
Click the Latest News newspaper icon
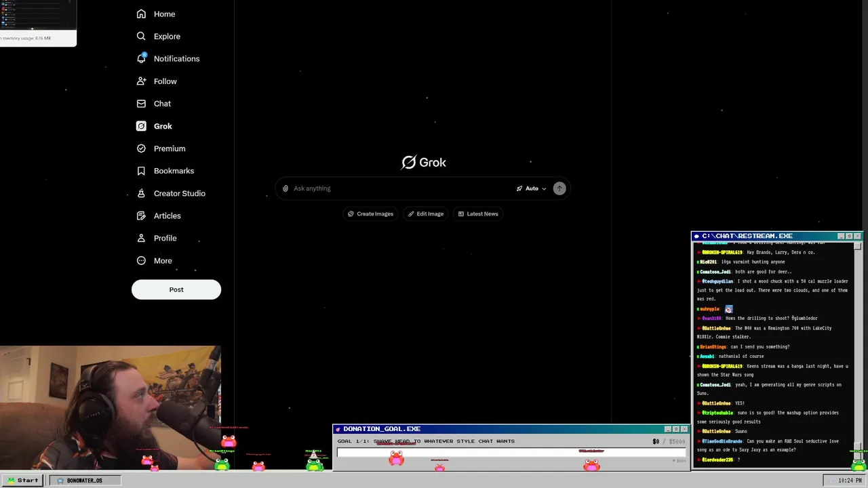point(461,213)
